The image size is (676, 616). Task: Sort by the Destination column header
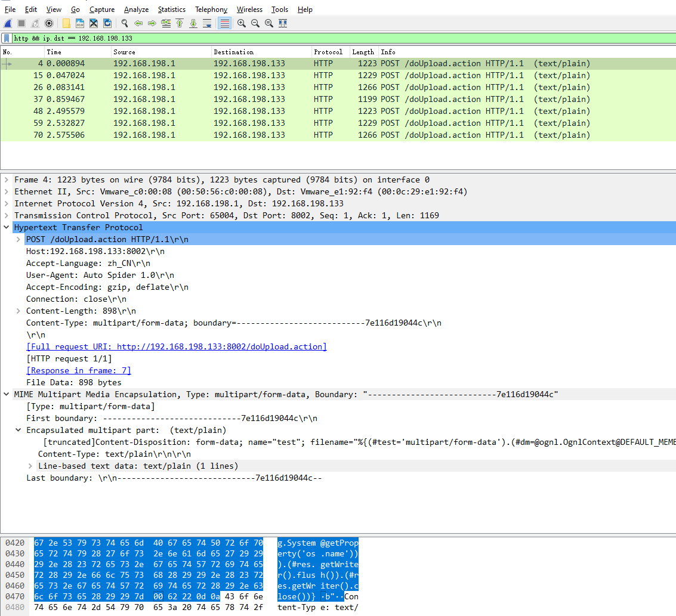tap(261, 52)
